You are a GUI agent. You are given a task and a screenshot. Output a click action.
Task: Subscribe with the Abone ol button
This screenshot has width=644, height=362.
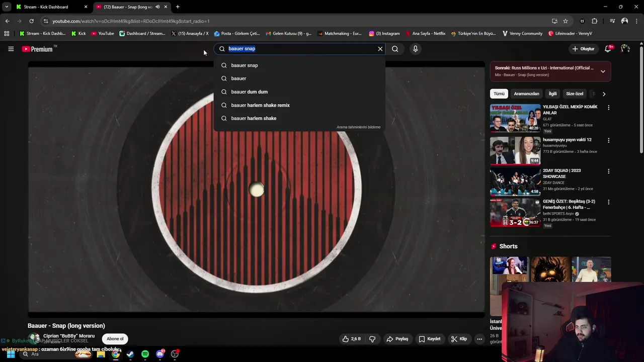point(115,339)
